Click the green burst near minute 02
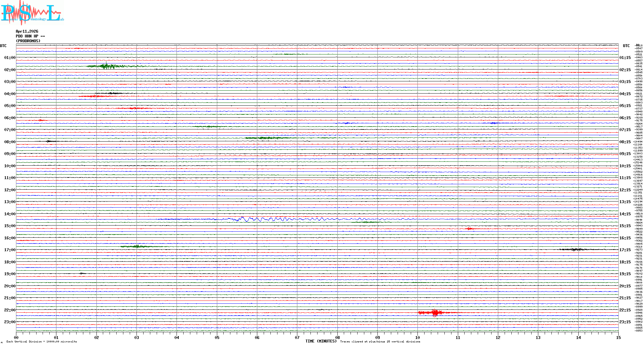This screenshot has width=644, height=346. point(106,66)
